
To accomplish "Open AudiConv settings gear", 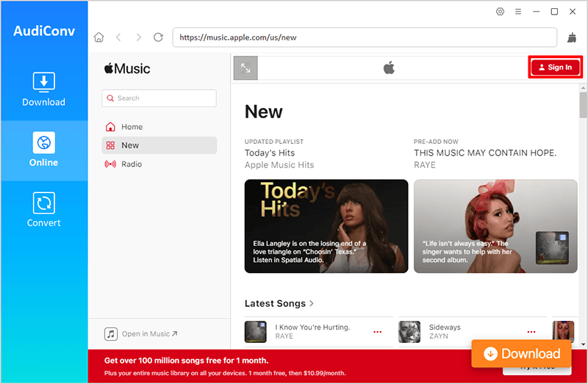I will 500,12.
